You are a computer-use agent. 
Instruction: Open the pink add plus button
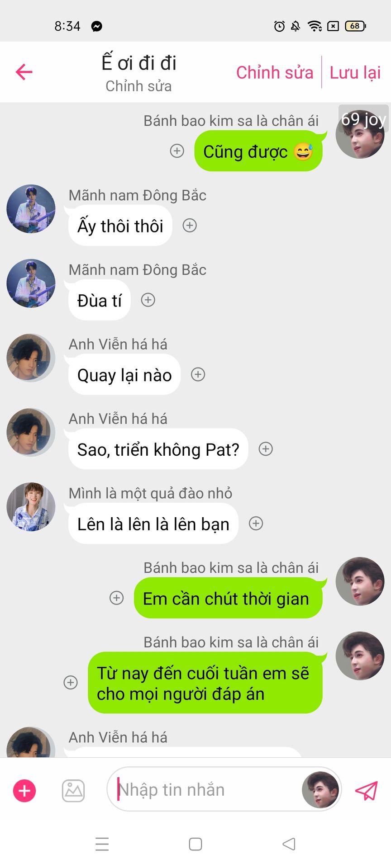click(x=24, y=791)
